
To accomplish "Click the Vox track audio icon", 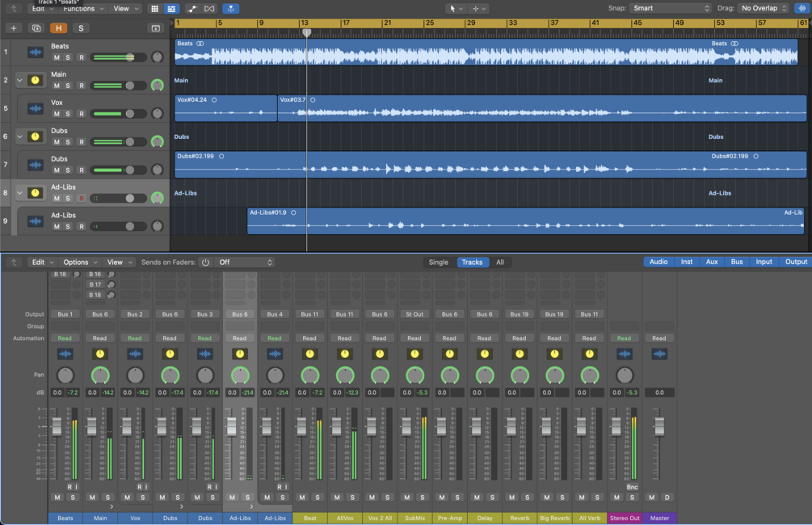I will [35, 109].
